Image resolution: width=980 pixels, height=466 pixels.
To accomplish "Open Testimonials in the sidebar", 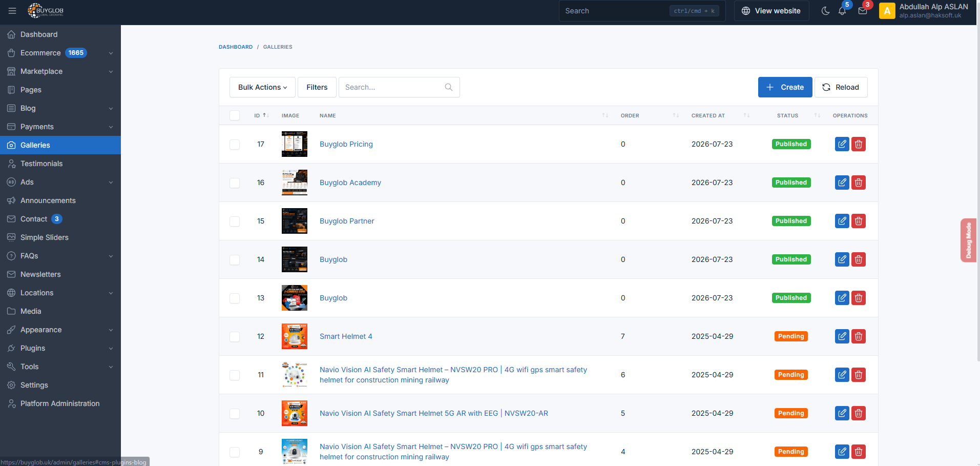I will tap(60, 164).
